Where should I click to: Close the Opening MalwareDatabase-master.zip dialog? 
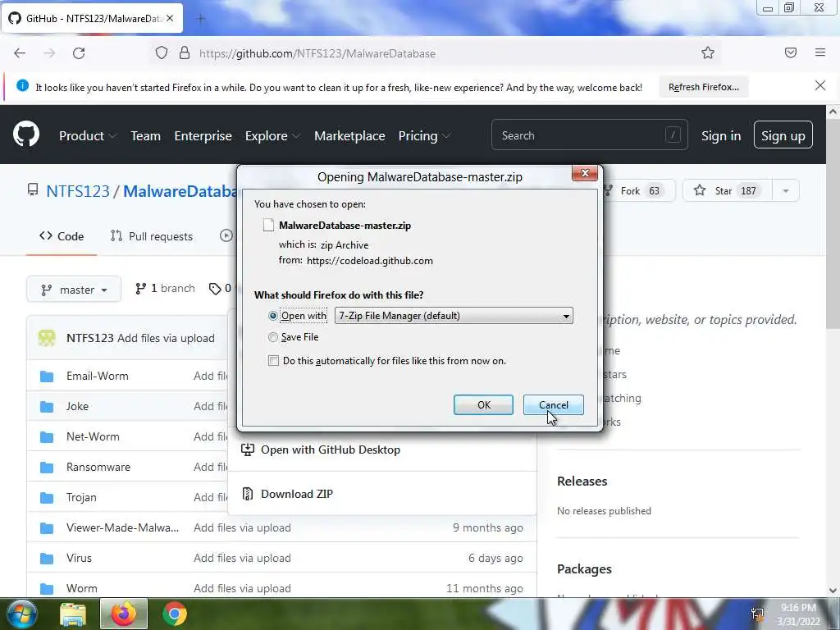coord(585,173)
